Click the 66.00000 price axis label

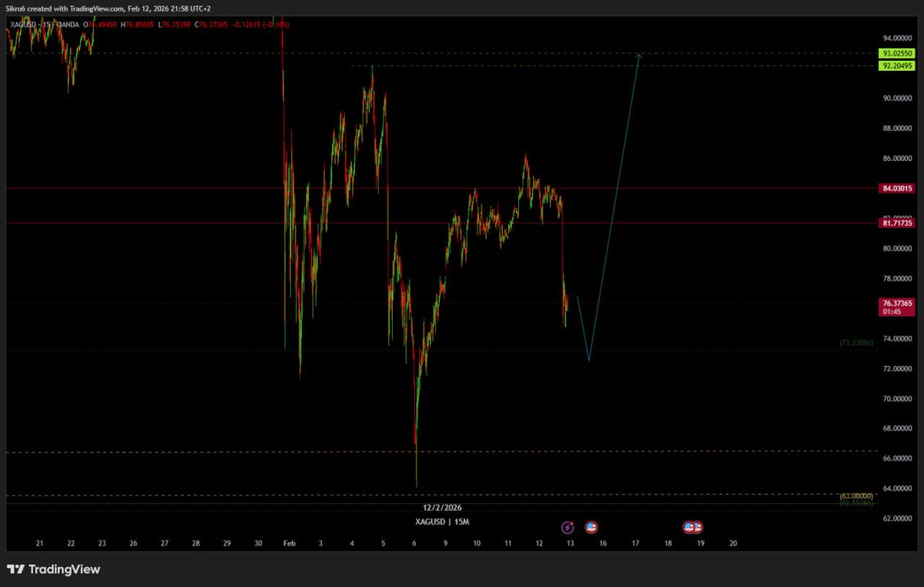[898, 458]
